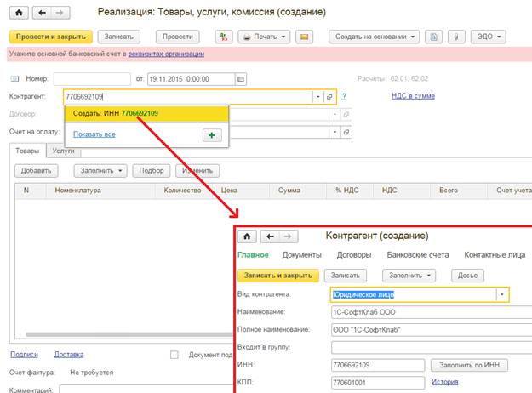Click the Входит в группу field
The image size is (532, 393).
click(432, 348)
